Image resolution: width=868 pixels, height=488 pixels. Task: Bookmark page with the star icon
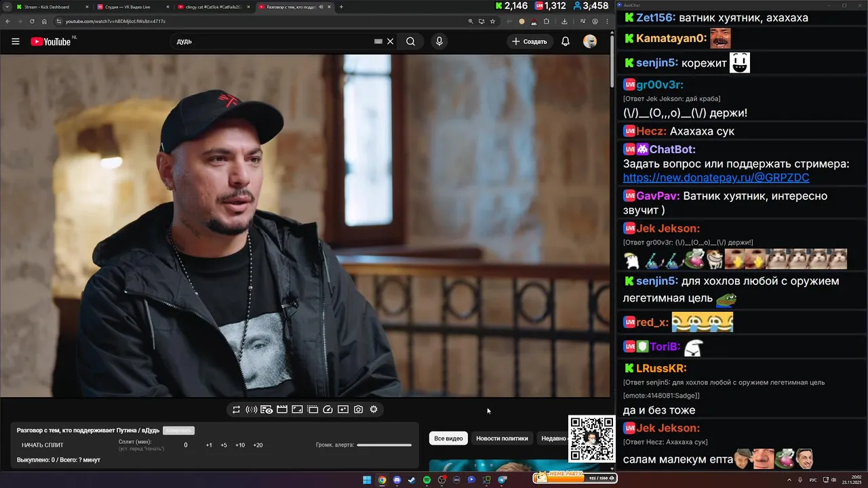coord(492,21)
